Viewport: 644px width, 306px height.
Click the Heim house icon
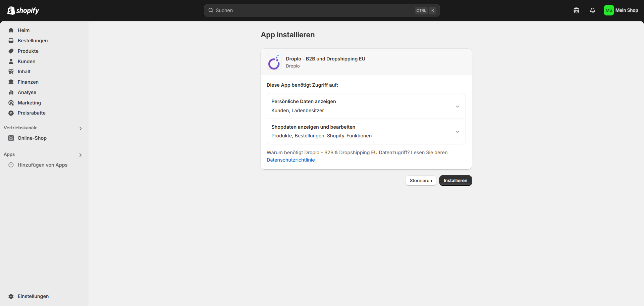tap(11, 30)
